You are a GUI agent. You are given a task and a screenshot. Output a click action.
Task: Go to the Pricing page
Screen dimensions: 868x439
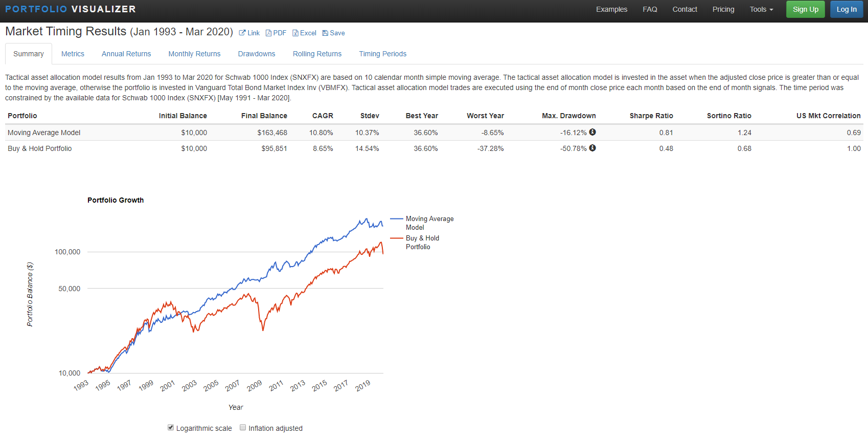(723, 9)
